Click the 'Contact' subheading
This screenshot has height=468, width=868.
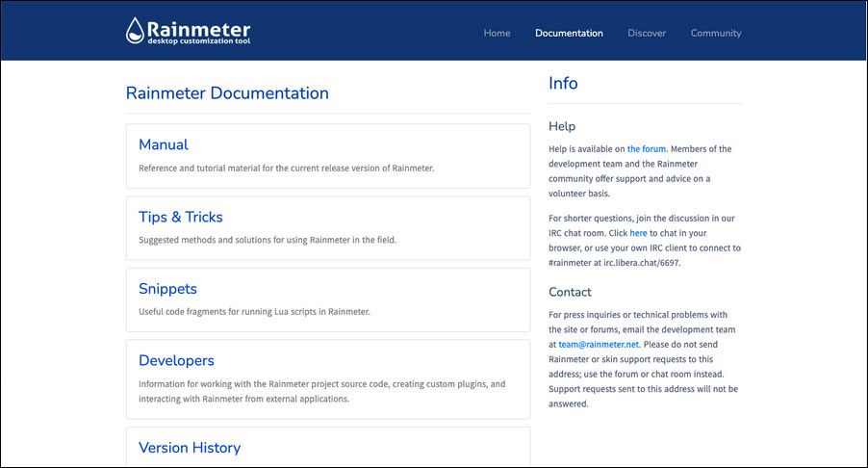coord(570,292)
